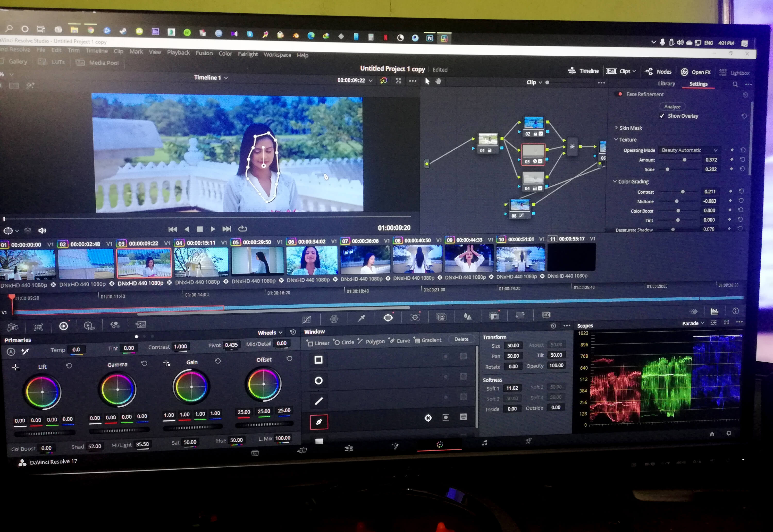This screenshot has height=532, width=773.
Task: Open the Power Window palette icon
Action: tap(388, 318)
